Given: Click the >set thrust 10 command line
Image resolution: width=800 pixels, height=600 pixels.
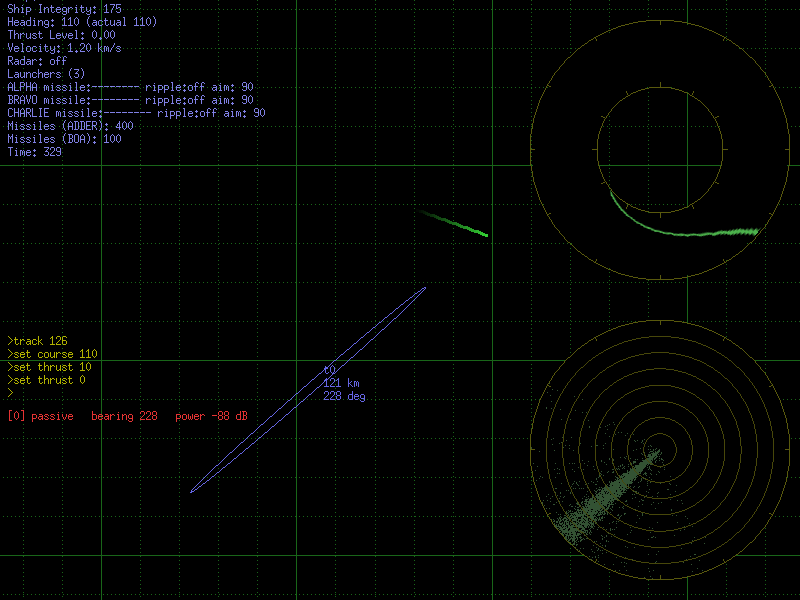Looking at the screenshot, I should click(x=49, y=367).
